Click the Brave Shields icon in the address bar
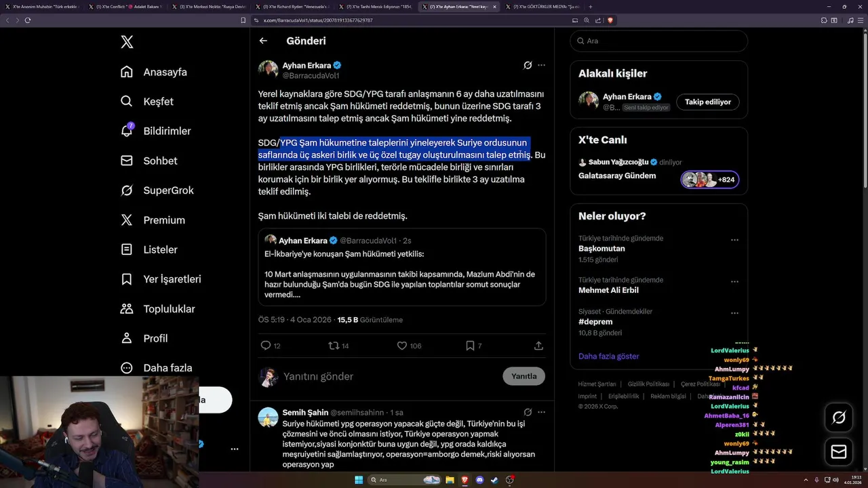The height and width of the screenshot is (488, 868). click(x=610, y=20)
